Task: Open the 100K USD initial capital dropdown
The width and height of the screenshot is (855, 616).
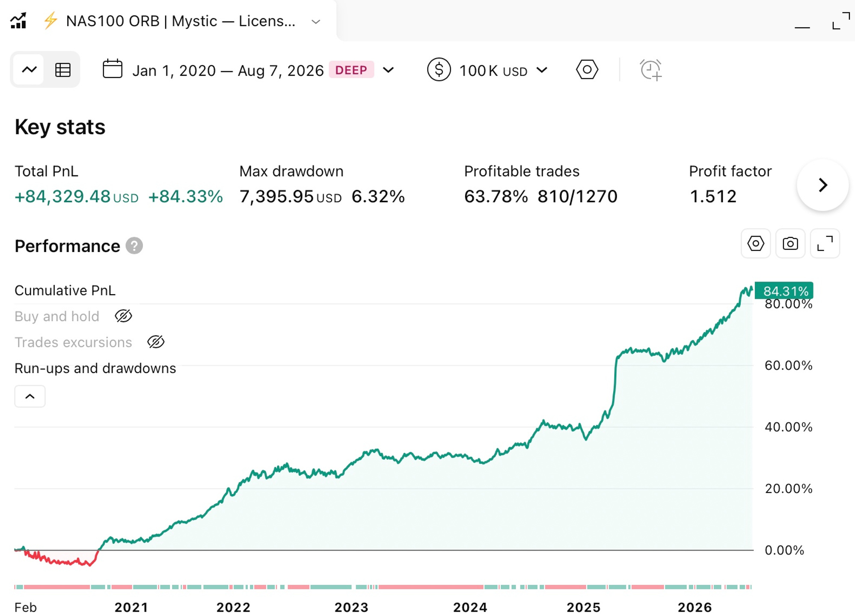Action: pos(503,70)
